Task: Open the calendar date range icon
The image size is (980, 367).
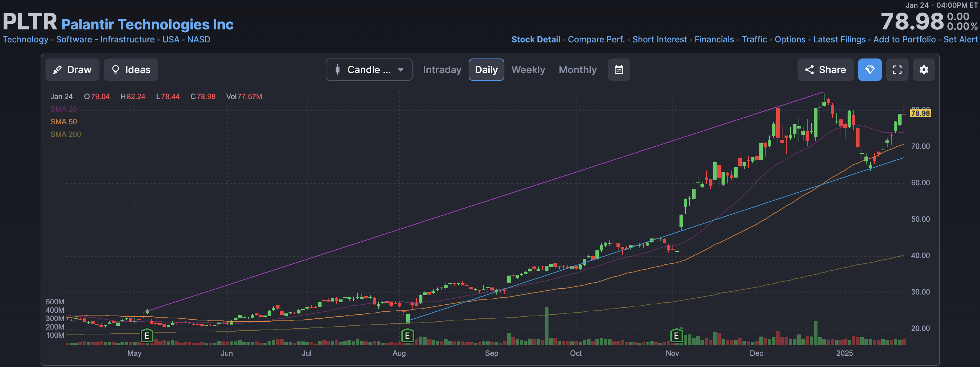Action: tap(619, 70)
